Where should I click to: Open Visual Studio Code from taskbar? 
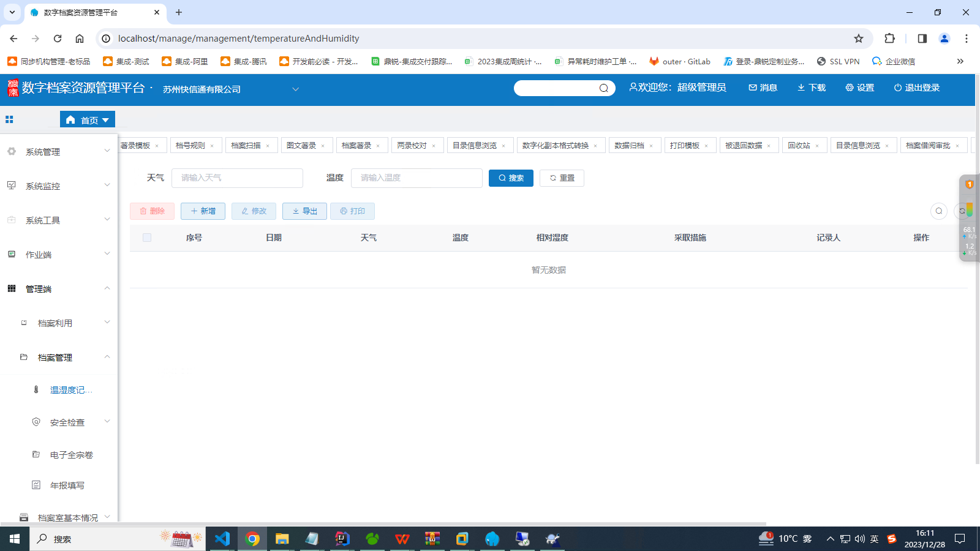pyautogui.click(x=222, y=539)
